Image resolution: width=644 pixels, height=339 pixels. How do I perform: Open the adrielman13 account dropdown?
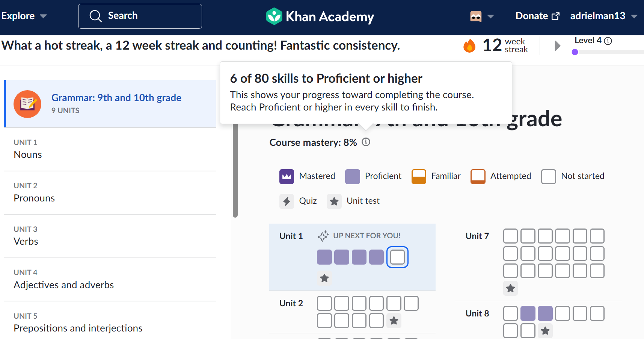[604, 16]
